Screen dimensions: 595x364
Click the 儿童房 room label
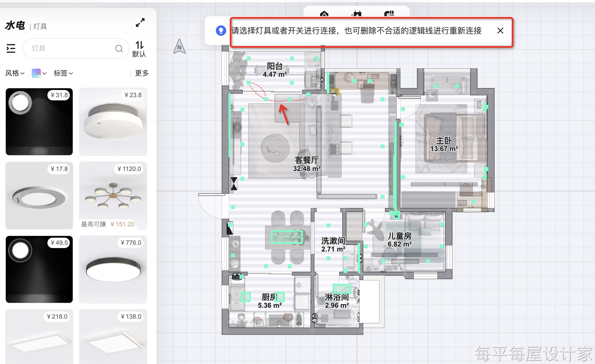[x=400, y=240]
